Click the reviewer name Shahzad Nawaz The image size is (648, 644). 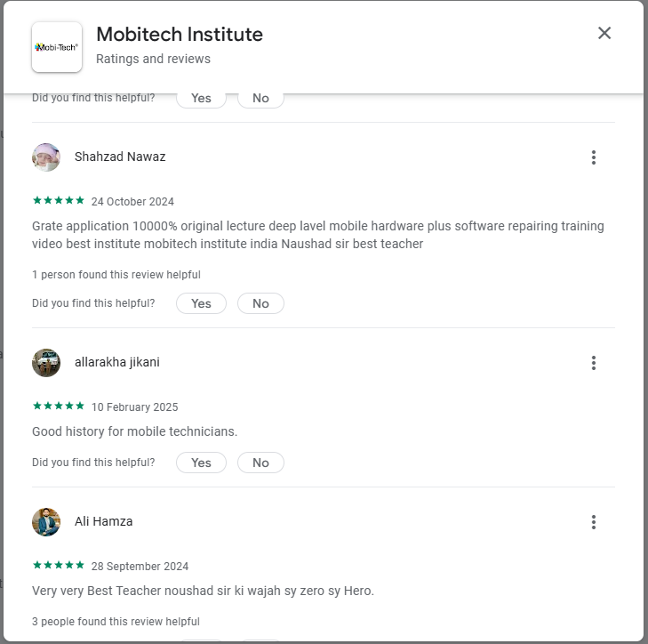(x=120, y=157)
